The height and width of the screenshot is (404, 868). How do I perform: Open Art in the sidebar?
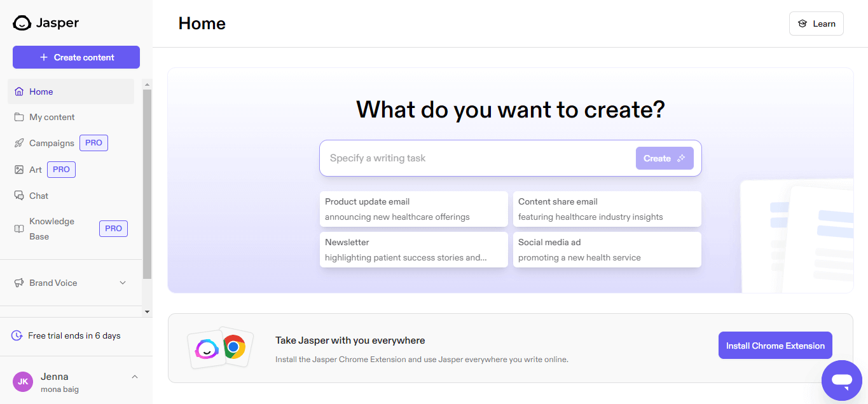click(71, 170)
